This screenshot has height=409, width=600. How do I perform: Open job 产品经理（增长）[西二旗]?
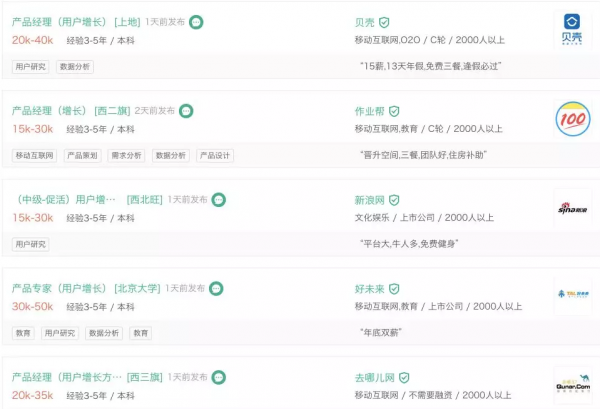(71, 111)
